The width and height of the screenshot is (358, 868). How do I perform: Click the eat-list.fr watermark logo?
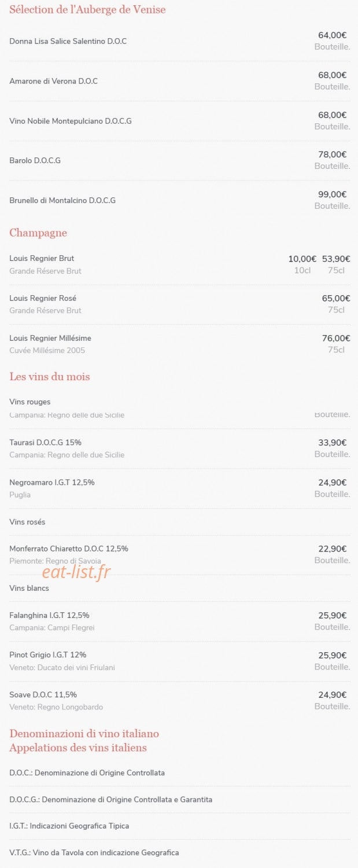(76, 572)
